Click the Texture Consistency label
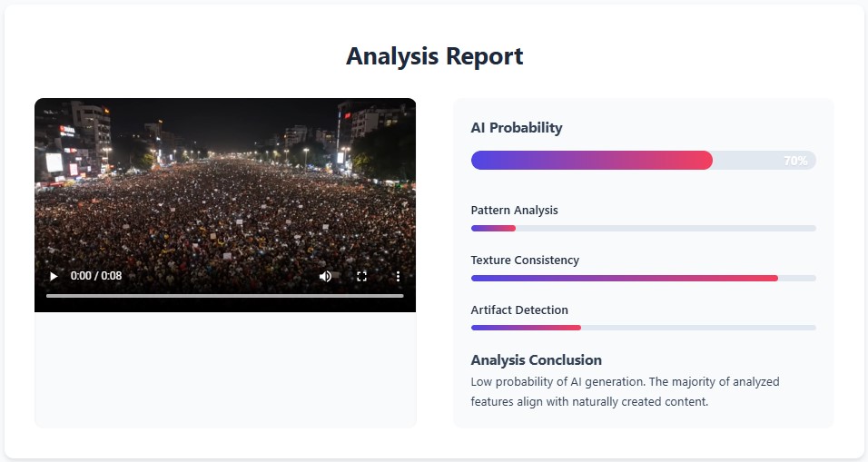The height and width of the screenshot is (462, 868). point(525,260)
